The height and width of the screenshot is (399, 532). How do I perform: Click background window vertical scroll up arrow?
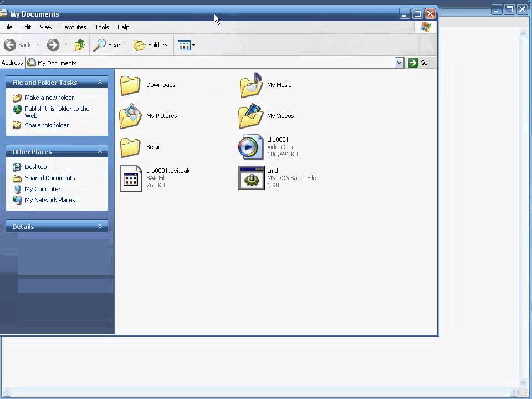coord(523,33)
